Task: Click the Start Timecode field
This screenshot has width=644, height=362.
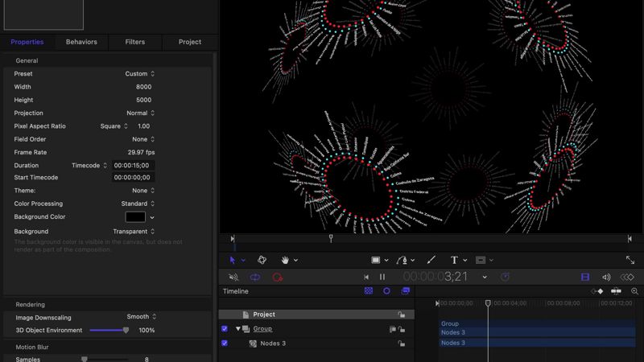Action: (x=133, y=177)
